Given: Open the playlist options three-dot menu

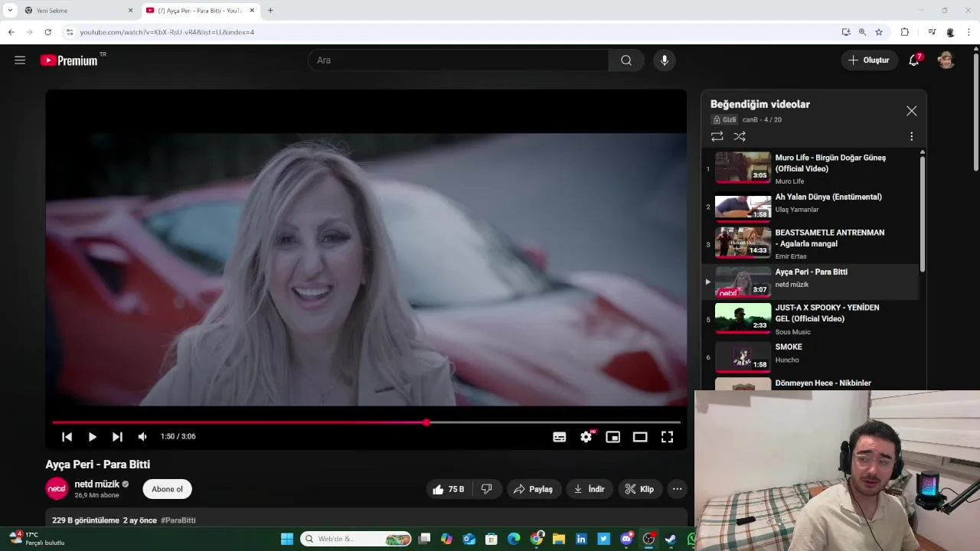Looking at the screenshot, I should [x=911, y=136].
